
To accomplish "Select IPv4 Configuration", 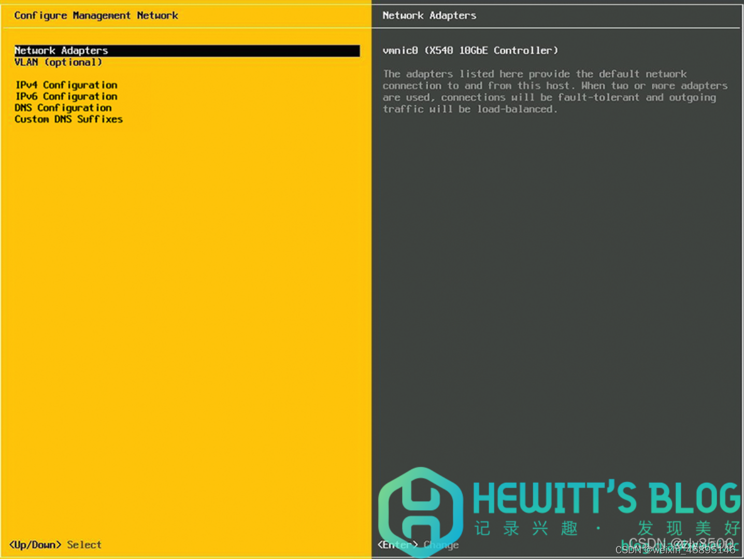I will click(x=66, y=85).
